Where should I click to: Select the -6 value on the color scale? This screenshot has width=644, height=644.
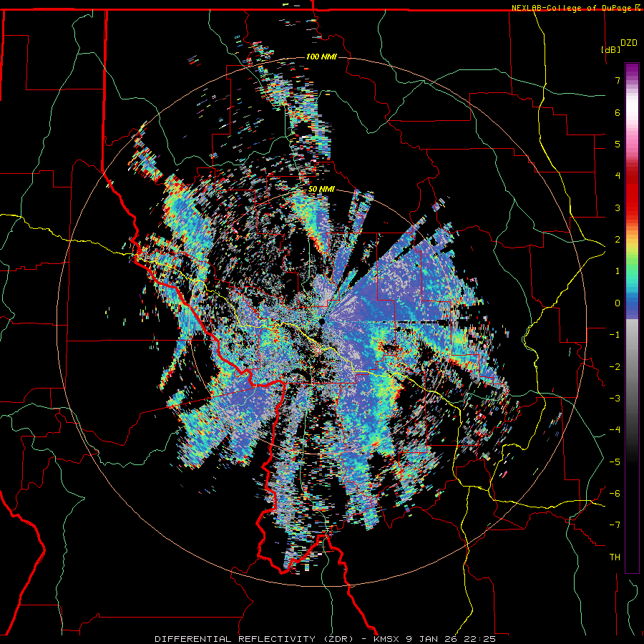click(x=615, y=494)
